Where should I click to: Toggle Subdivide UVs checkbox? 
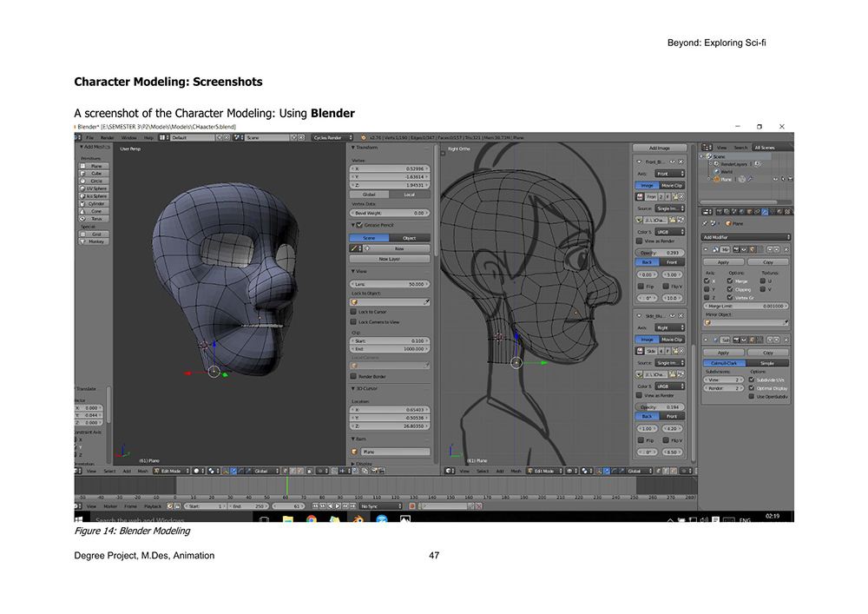751,380
